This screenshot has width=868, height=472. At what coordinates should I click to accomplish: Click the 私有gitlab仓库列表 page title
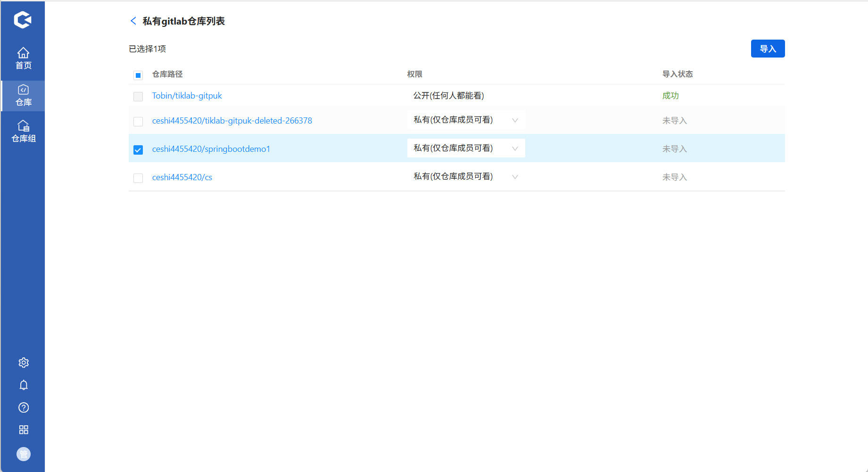point(183,21)
